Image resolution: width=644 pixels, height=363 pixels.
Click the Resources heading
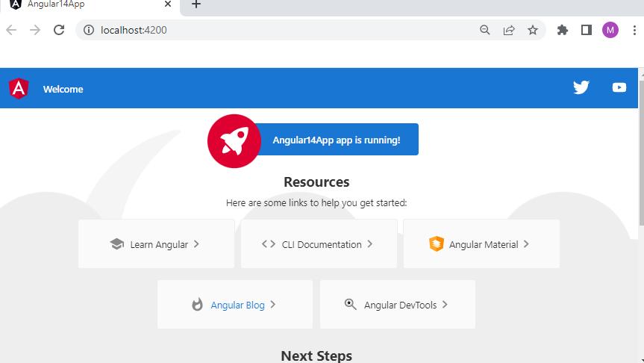[316, 181]
